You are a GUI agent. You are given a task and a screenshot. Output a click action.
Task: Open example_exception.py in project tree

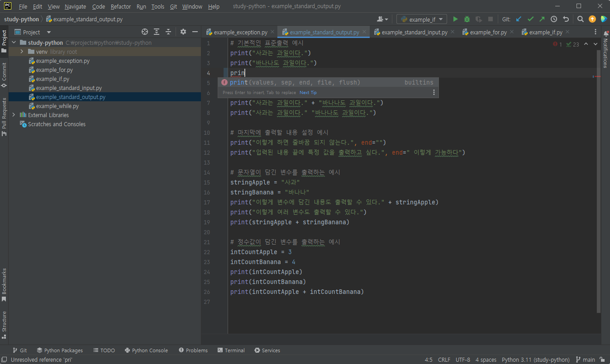tap(63, 61)
